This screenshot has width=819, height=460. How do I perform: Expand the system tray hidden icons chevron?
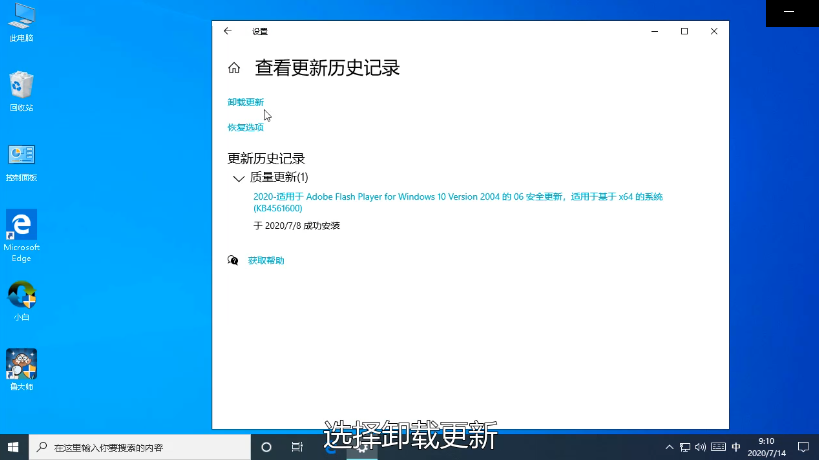click(669, 446)
